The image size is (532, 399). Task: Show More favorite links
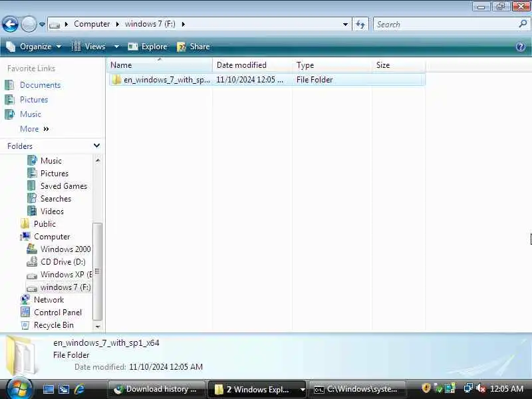35,129
